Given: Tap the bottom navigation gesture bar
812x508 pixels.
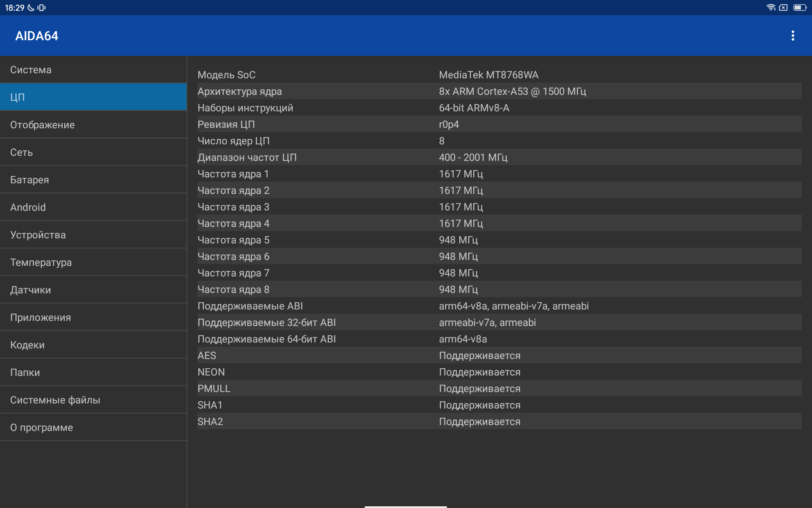Looking at the screenshot, I should pyautogui.click(x=406, y=506).
